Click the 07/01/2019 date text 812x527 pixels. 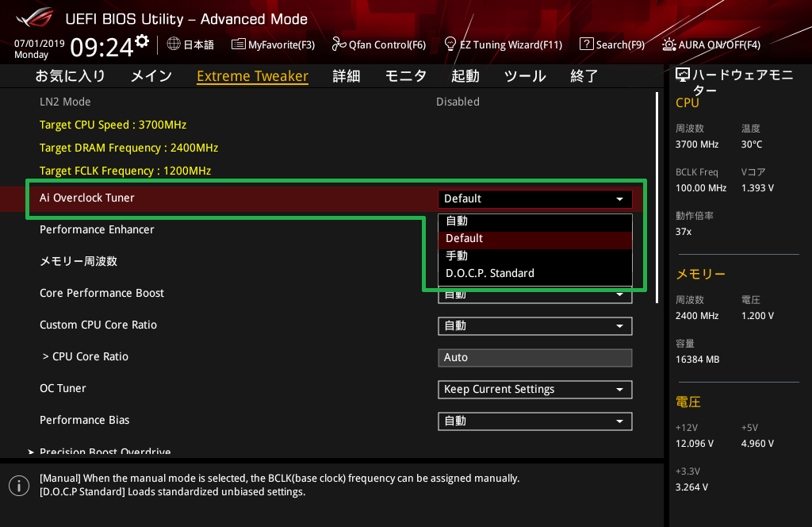pos(40,44)
